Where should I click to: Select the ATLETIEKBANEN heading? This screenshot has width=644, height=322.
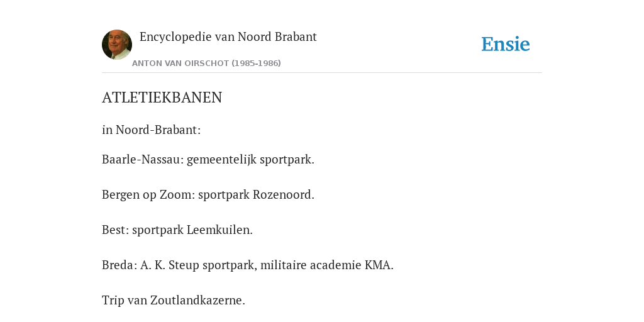162,97
